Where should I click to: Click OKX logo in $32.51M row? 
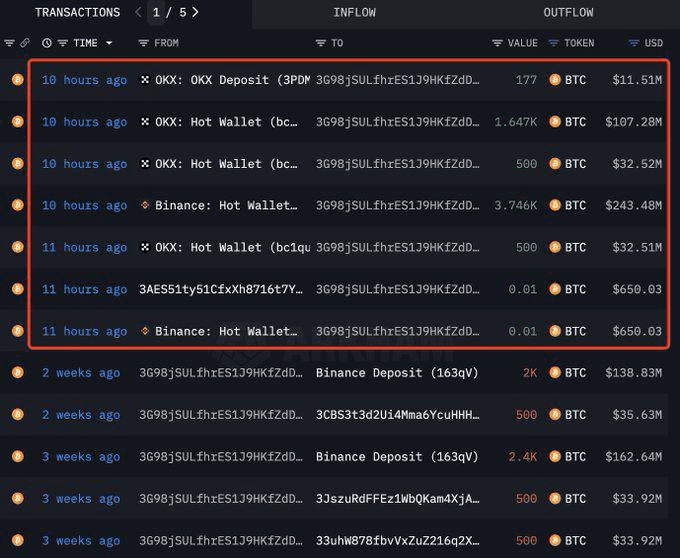point(145,247)
